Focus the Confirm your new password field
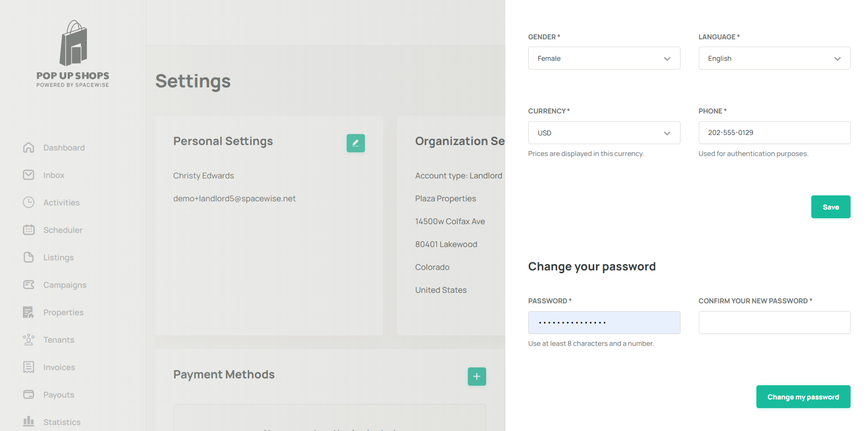 [774, 323]
